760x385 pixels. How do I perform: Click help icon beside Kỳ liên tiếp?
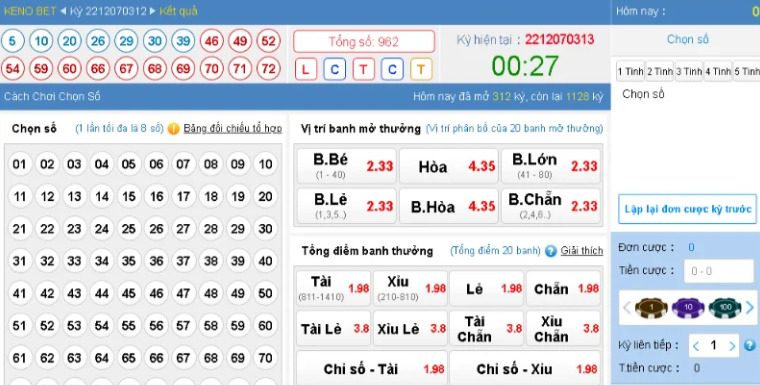point(749,345)
